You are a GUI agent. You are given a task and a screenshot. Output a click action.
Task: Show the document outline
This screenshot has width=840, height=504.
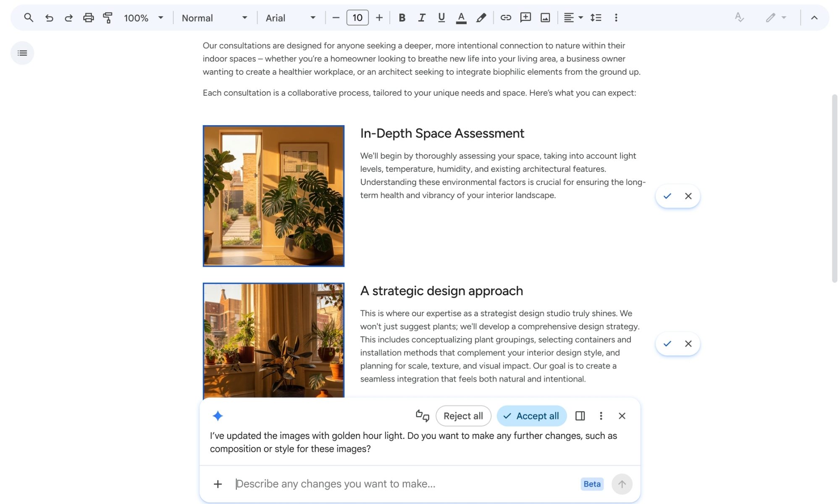[22, 52]
